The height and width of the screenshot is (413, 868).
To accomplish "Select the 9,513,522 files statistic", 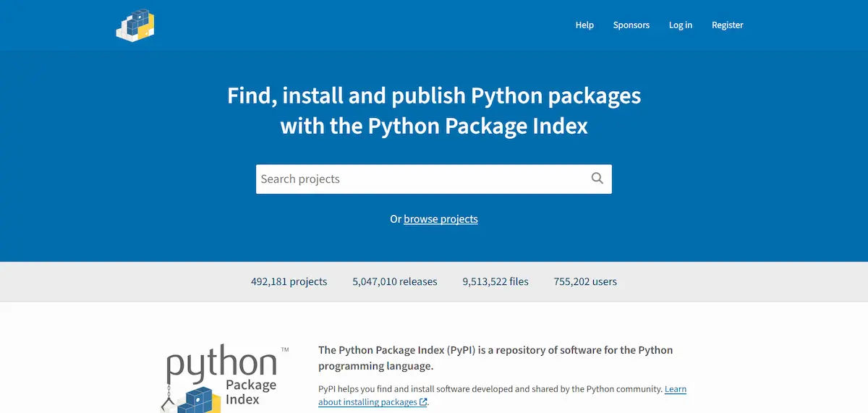I will (x=495, y=281).
